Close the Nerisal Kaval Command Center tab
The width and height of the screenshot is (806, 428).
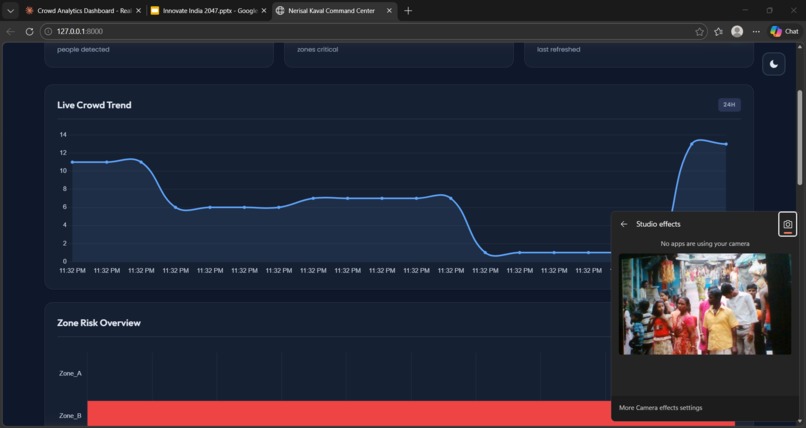pos(389,10)
